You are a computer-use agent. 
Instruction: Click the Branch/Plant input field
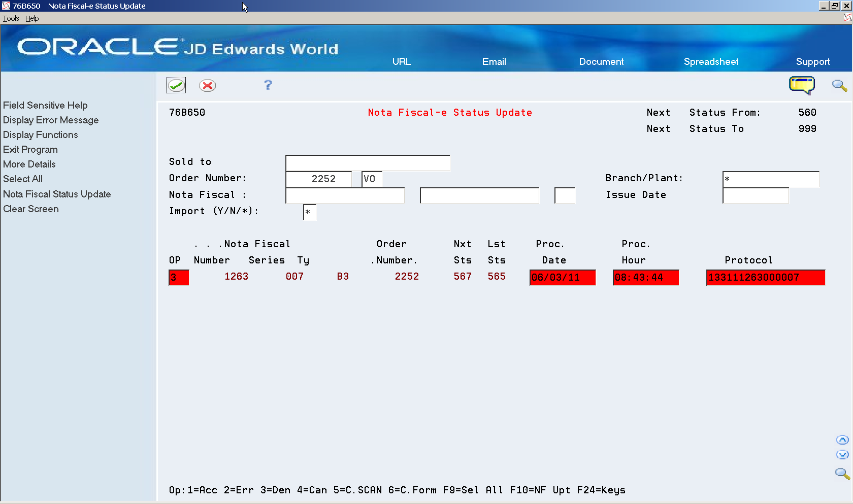(x=771, y=179)
